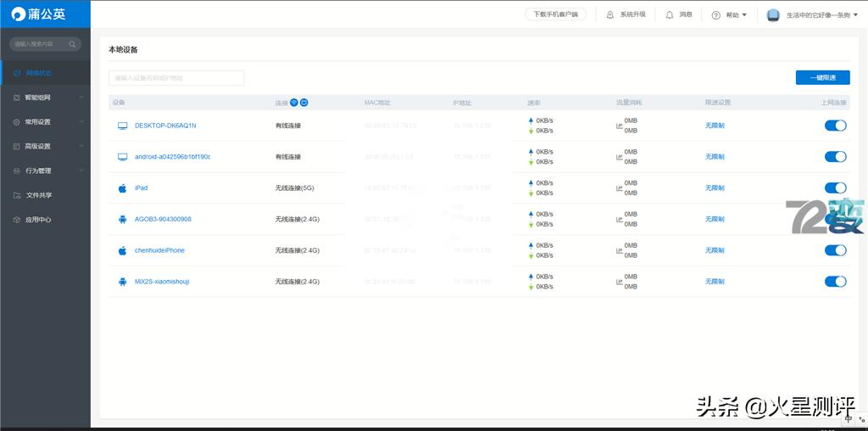Click the 行为管理 sidebar icon
This screenshot has width=868, height=431.
pyautogui.click(x=17, y=171)
